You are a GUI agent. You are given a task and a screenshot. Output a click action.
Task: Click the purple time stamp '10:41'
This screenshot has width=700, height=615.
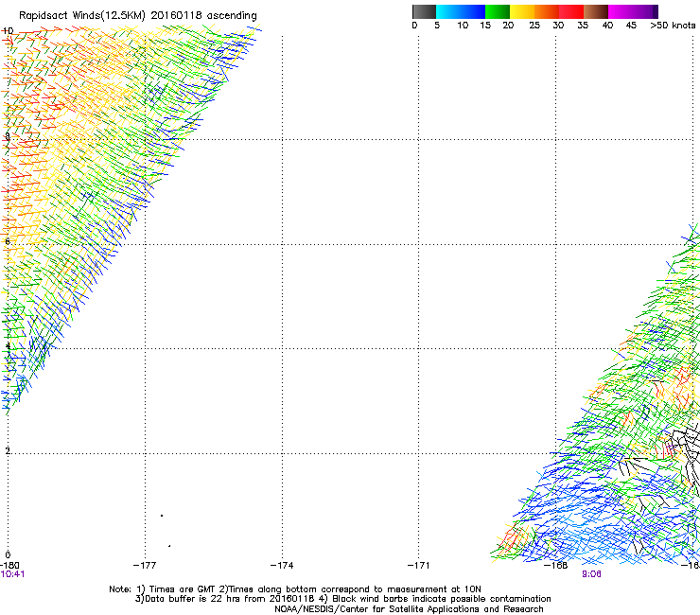click(12, 574)
